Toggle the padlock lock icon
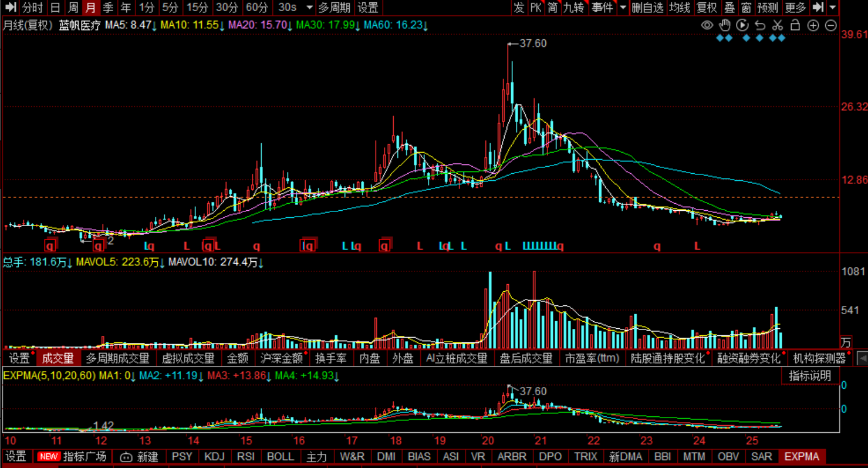 (x=795, y=25)
